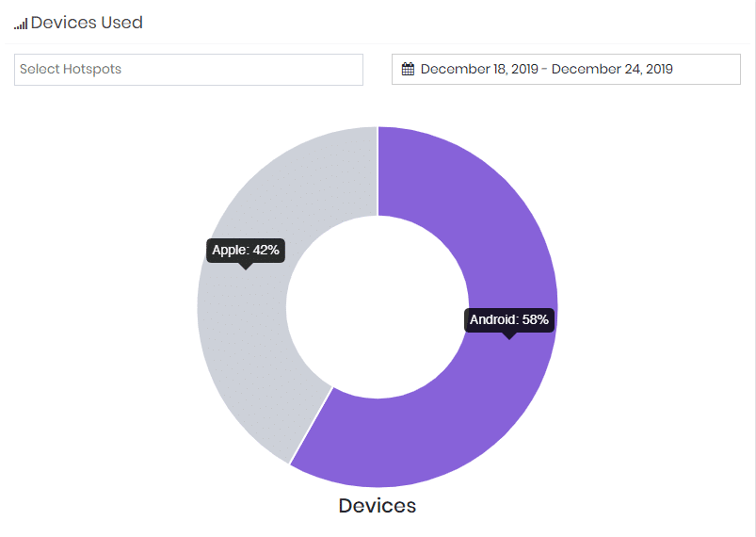
Task: Click the Android: 58% tooltip label
Action: click(508, 319)
